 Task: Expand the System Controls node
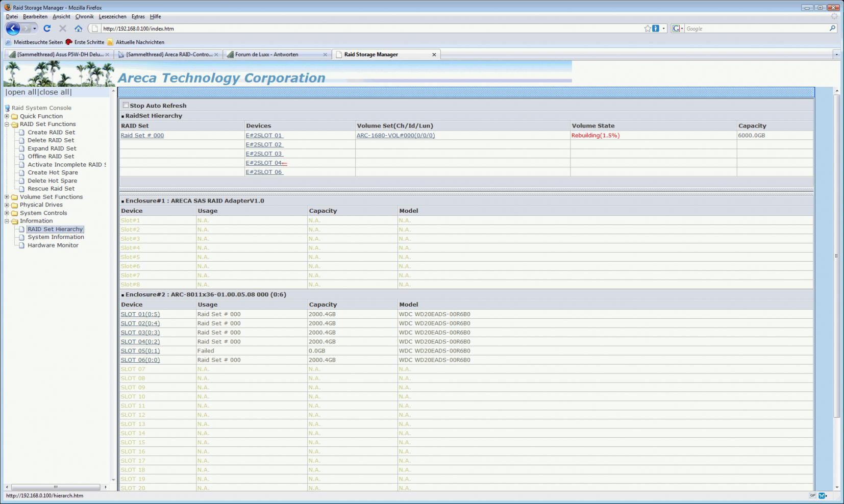tap(7, 213)
